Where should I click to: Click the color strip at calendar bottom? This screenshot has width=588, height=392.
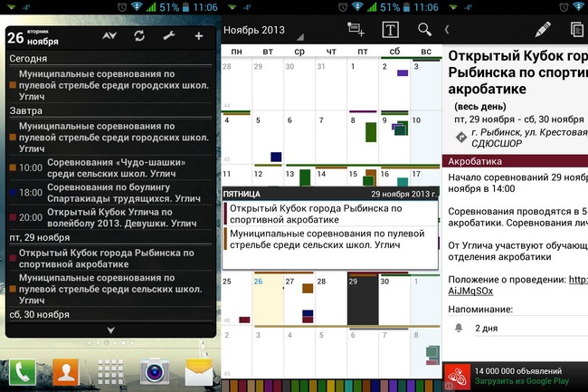click(331, 386)
